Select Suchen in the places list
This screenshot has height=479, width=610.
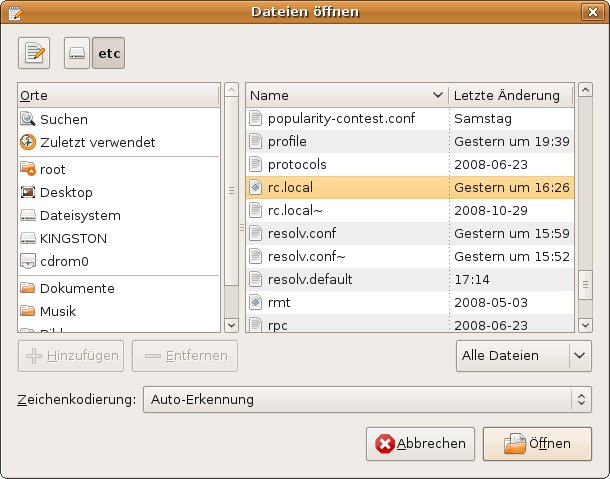[x=64, y=119]
